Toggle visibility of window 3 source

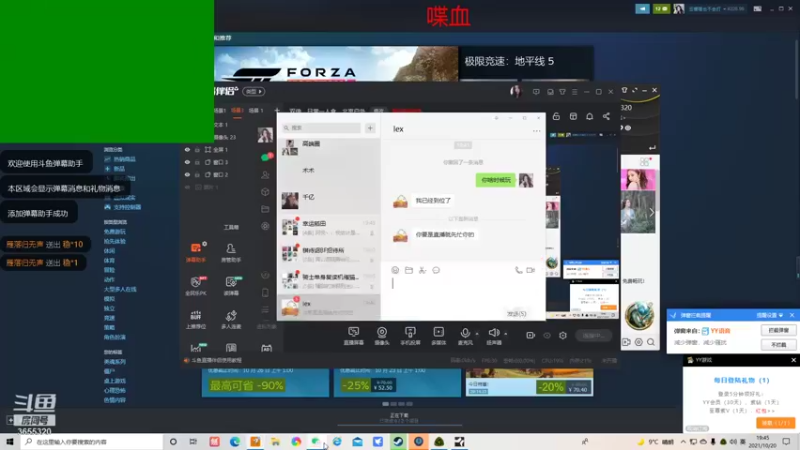(x=187, y=162)
